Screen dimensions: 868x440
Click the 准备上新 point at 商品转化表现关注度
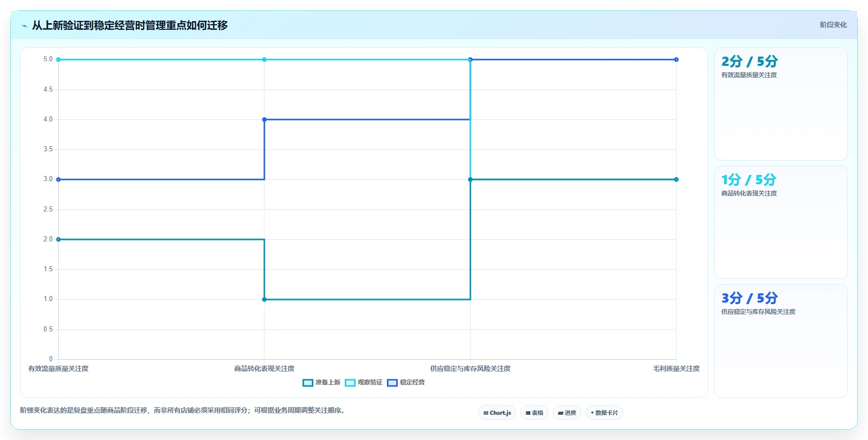(264, 300)
